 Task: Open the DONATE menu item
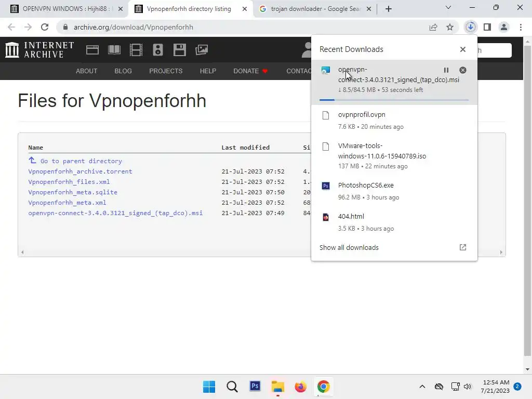[251, 71]
